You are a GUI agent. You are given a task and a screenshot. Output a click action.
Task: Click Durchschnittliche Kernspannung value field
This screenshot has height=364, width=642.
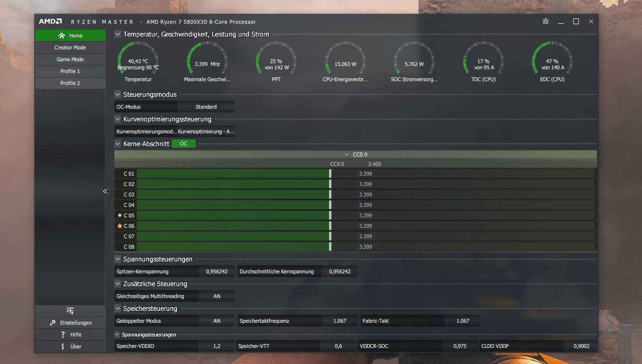340,271
